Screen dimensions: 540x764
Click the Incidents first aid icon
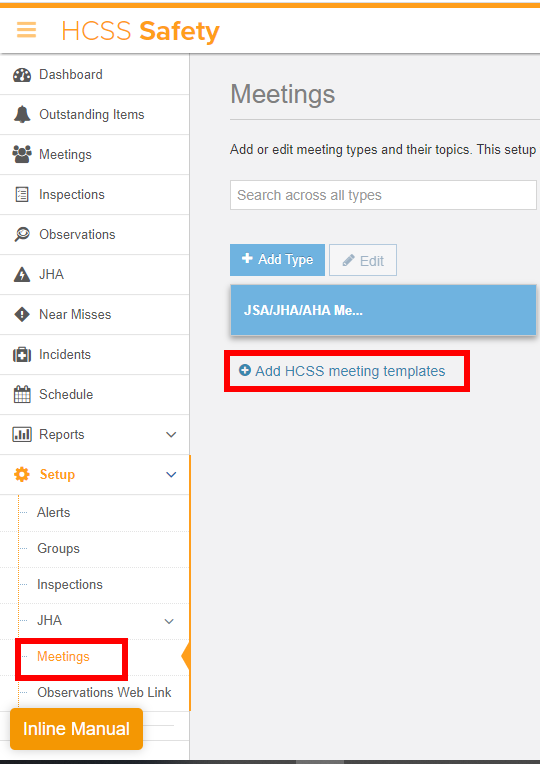(22, 354)
